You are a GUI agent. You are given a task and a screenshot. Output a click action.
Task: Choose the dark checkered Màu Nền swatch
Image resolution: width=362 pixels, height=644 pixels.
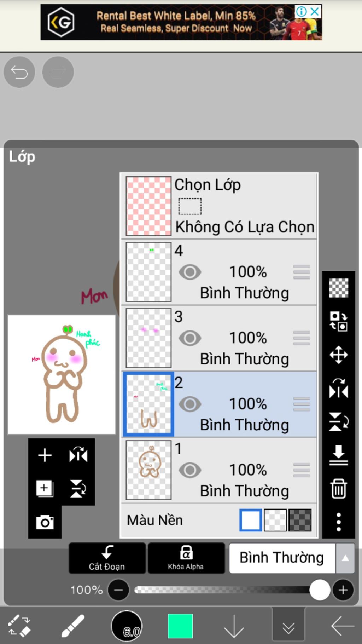coord(300,520)
